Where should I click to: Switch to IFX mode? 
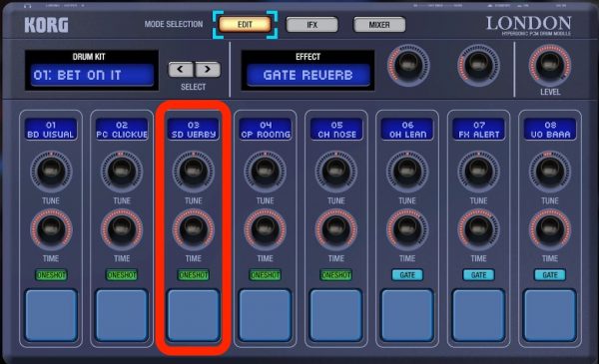(312, 25)
